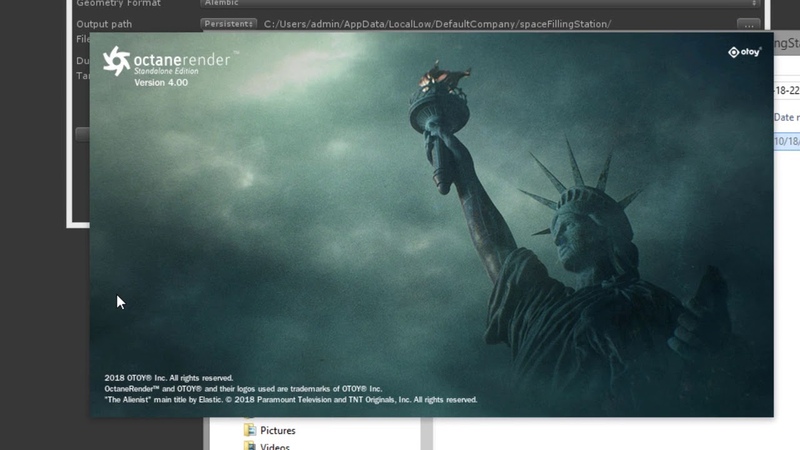Image resolution: width=800 pixels, height=450 pixels.
Task: Click the octanerender wordmark text
Action: (182, 59)
